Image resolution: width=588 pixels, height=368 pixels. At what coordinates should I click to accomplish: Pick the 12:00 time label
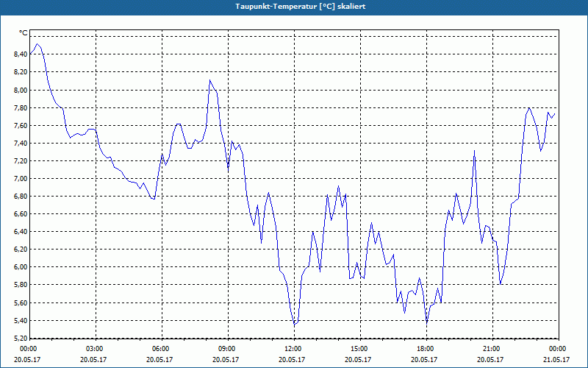[294, 349]
